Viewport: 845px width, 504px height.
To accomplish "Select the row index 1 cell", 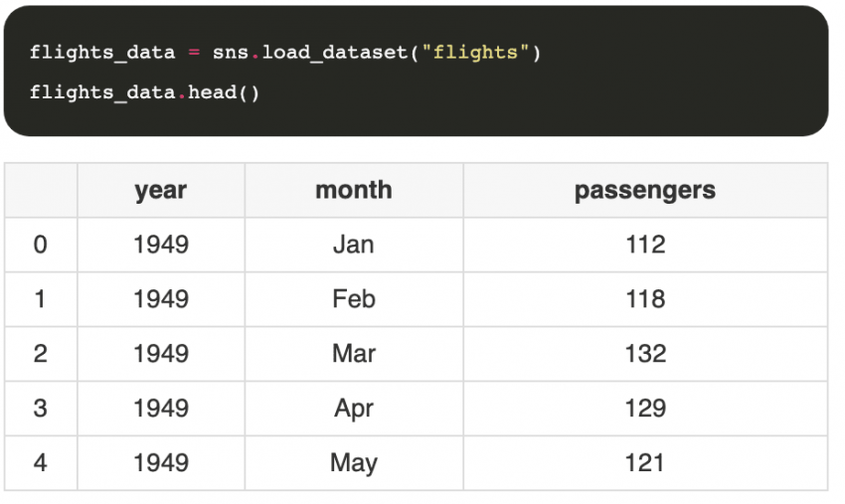I will 41,299.
